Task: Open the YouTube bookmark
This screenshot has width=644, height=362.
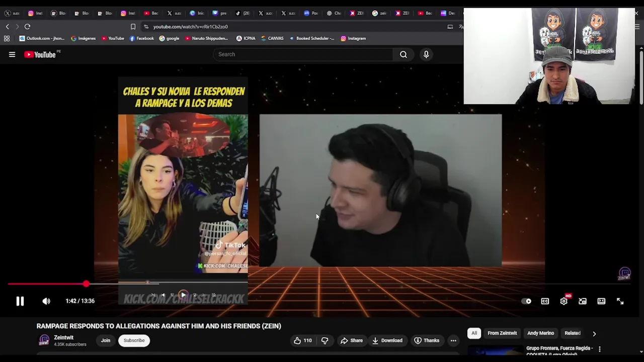Action: [113, 38]
